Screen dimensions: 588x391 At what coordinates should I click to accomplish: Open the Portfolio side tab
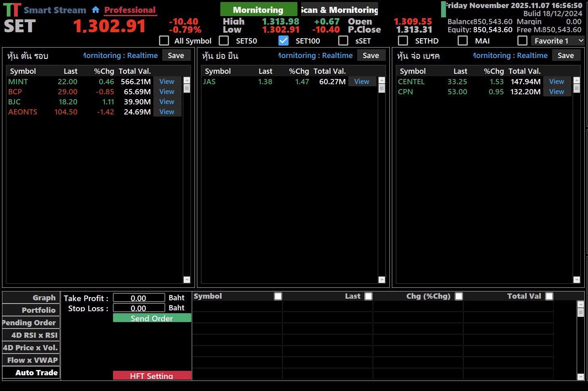[x=31, y=310]
